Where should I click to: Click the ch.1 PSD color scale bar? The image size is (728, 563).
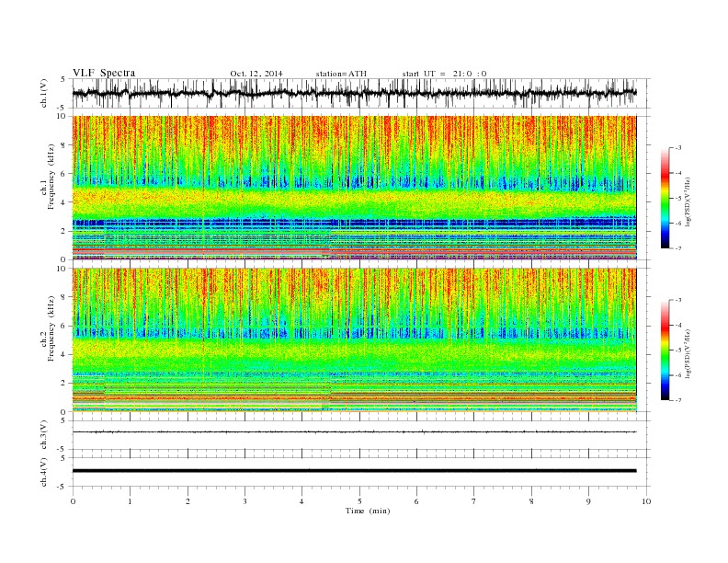(x=665, y=198)
